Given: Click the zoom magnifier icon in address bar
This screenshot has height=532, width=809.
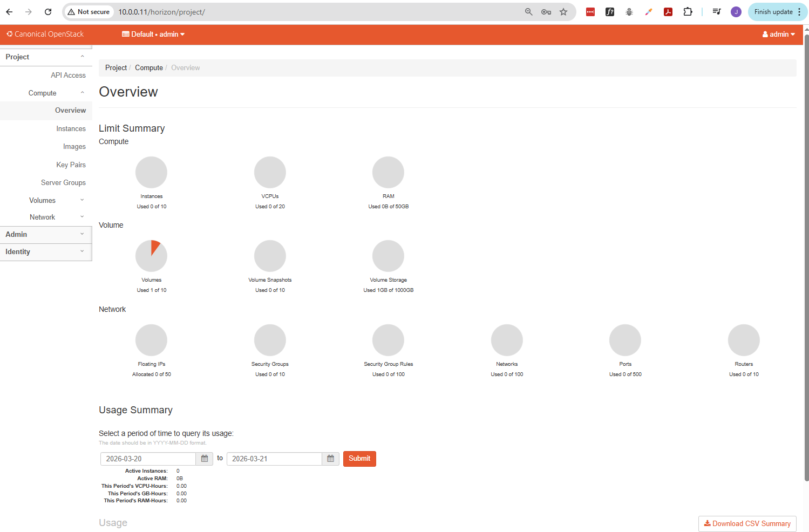Looking at the screenshot, I should tap(529, 12).
